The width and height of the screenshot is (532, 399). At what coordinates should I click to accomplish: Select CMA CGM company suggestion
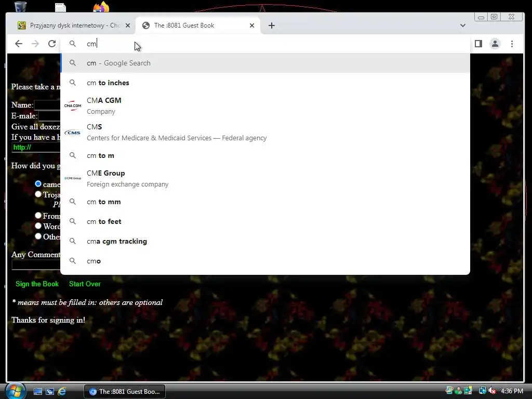click(265, 105)
